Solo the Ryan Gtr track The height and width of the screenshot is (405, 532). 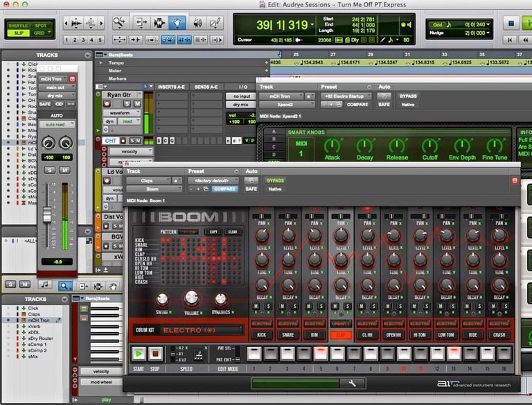point(127,103)
